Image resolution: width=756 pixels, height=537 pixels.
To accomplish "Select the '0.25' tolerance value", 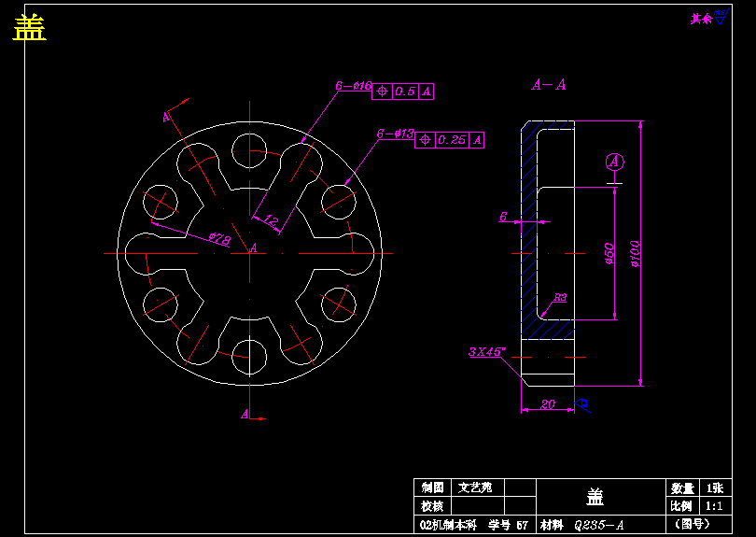I will 453,140.
